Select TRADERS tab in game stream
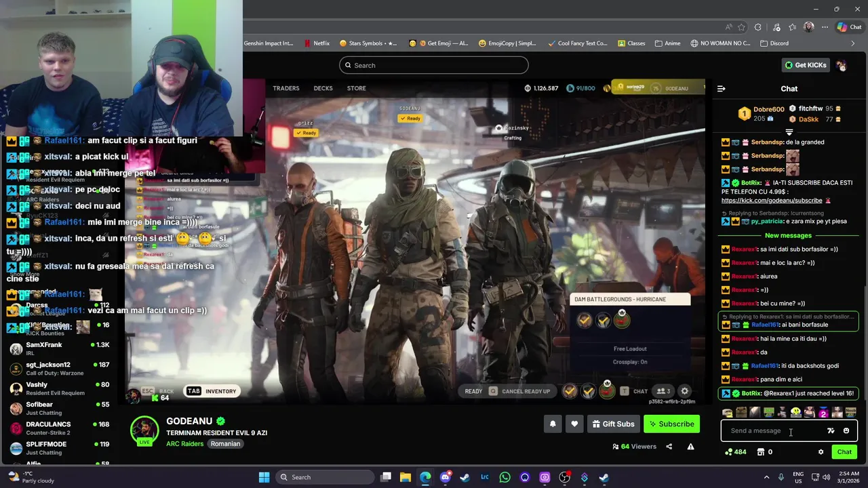The height and width of the screenshot is (488, 868). pos(286,88)
